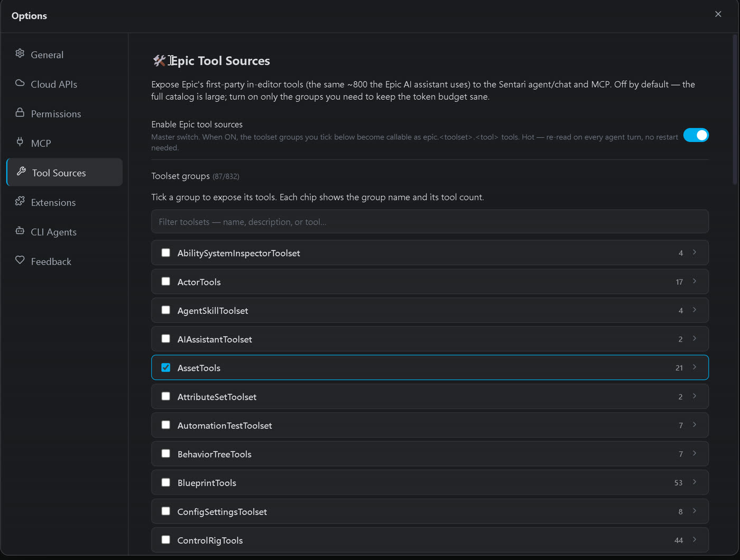Open the Extensions page
This screenshot has height=560, width=740.
coord(64,202)
